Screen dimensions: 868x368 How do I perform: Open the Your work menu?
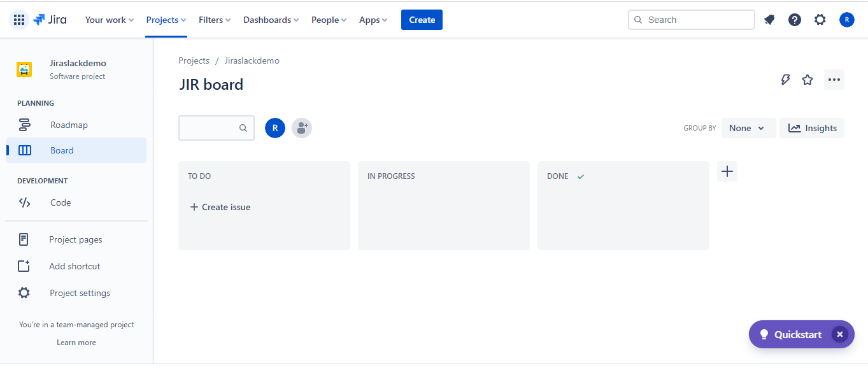109,19
